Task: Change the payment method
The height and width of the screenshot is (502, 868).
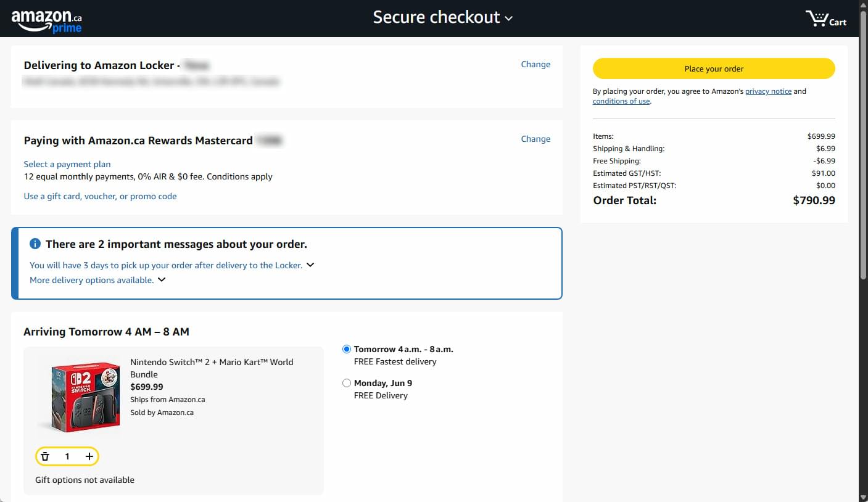Action: (535, 139)
